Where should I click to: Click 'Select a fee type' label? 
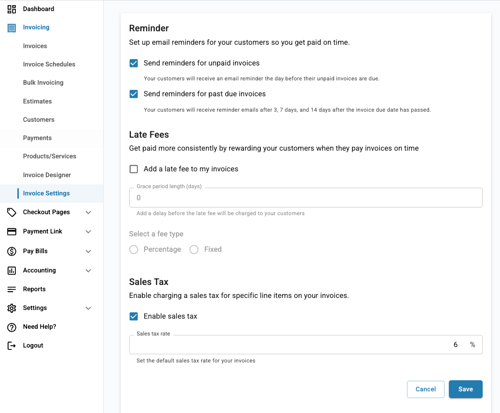156,234
